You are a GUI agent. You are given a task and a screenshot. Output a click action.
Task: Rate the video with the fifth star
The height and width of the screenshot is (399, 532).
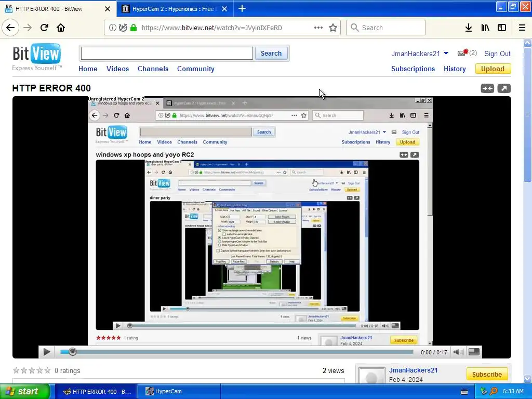pyautogui.click(x=47, y=370)
